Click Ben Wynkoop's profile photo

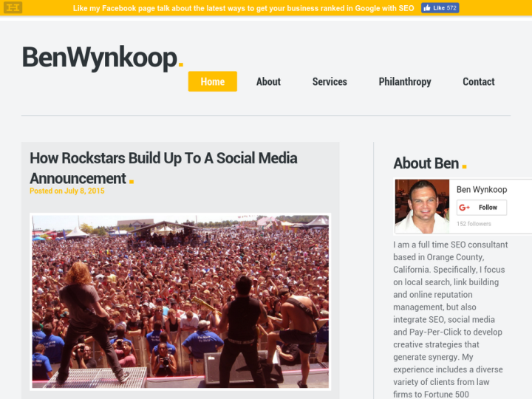coord(422,206)
